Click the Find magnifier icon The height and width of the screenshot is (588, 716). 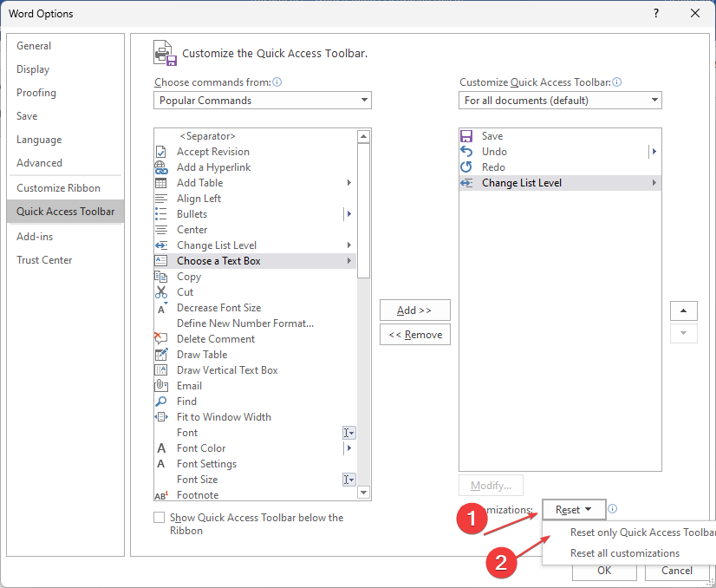[x=160, y=402]
